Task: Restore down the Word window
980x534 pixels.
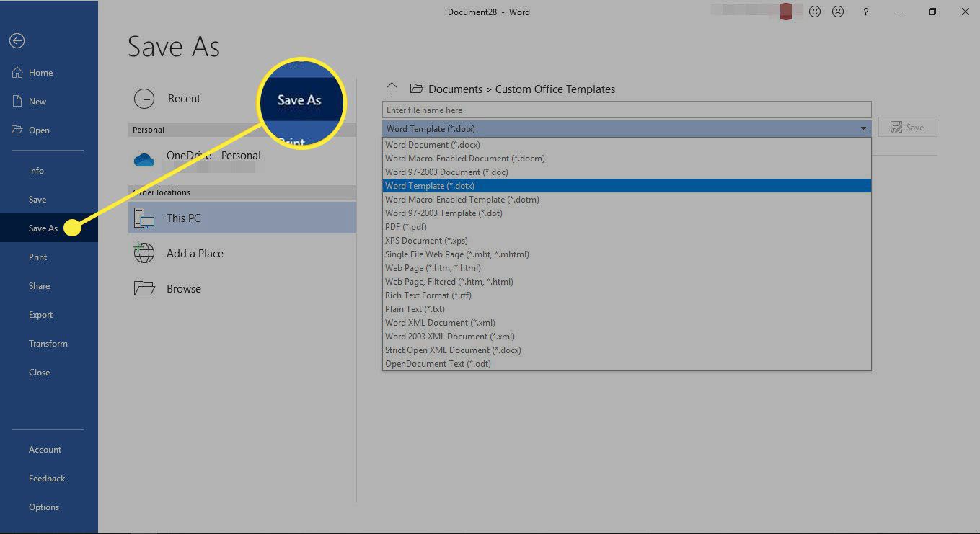Action: 932,12
